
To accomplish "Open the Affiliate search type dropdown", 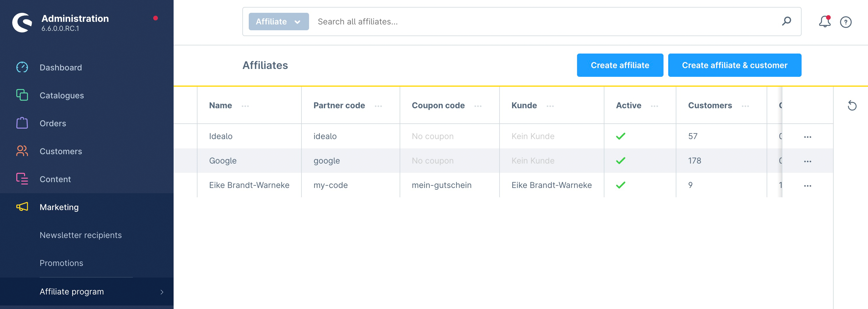I will click(279, 22).
